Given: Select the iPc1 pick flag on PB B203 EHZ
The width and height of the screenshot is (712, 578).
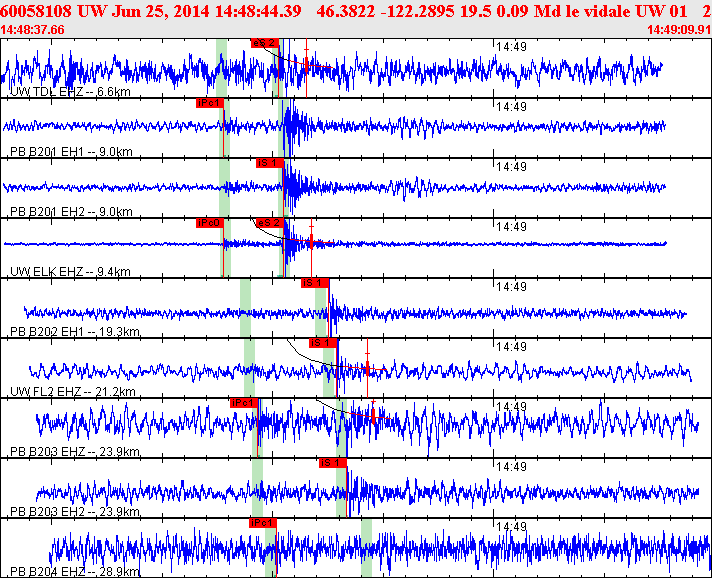Looking at the screenshot, I should pyautogui.click(x=244, y=402).
